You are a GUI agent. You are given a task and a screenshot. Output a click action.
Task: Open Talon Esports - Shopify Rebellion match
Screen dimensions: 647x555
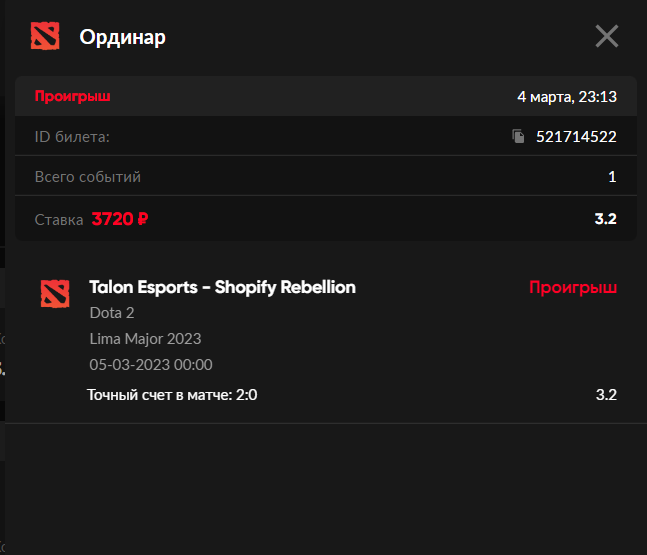click(x=222, y=287)
